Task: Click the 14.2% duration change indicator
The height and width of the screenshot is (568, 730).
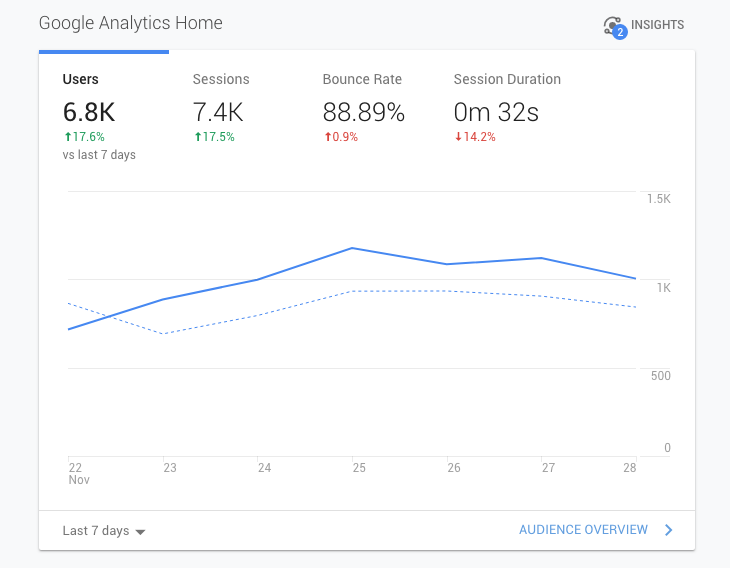Action: click(475, 137)
